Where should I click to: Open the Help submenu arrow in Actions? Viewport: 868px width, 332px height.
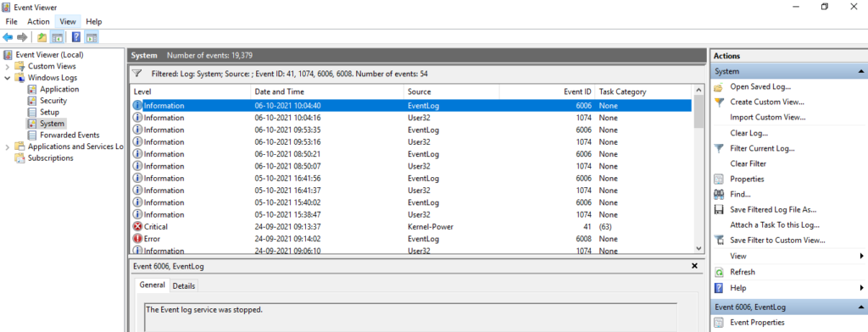[x=861, y=288]
